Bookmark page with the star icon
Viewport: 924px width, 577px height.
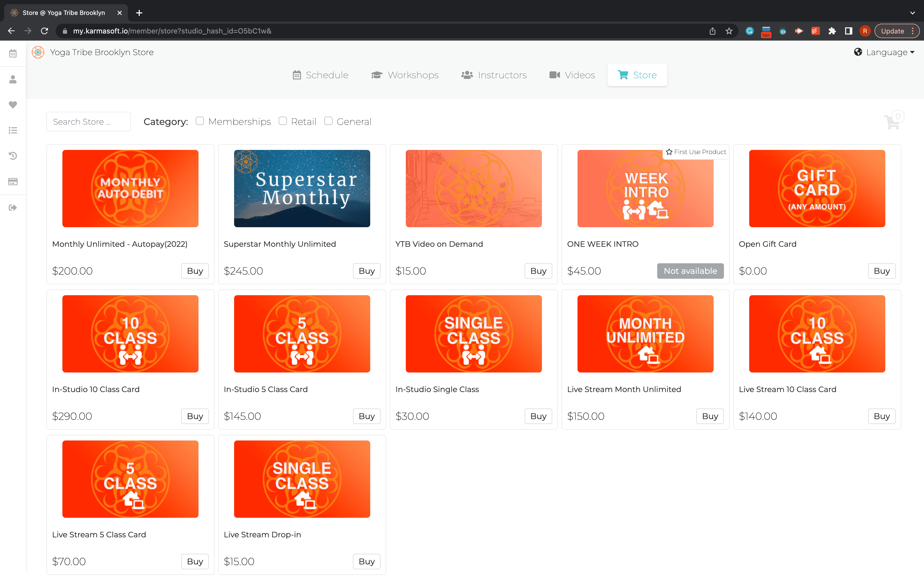729,31
